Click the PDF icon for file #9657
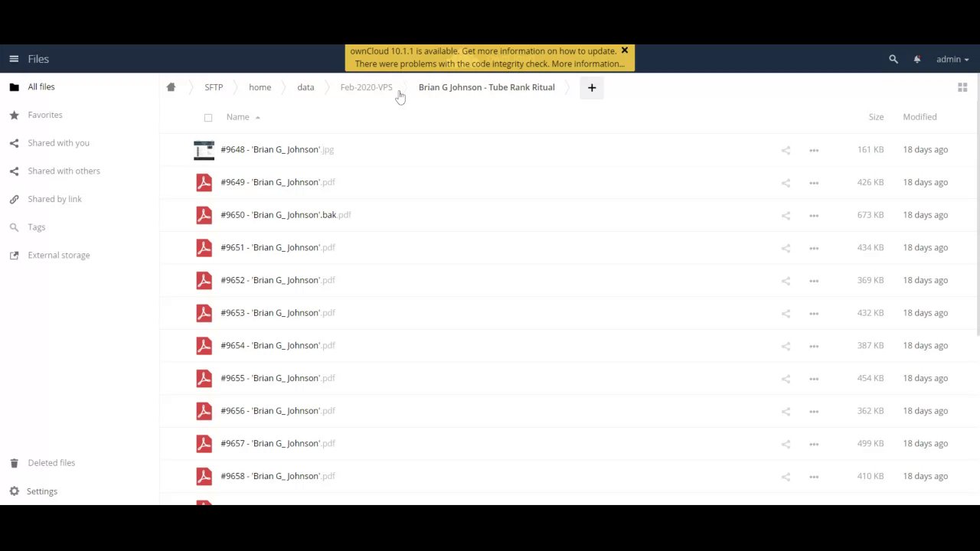This screenshot has height=551, width=980. click(x=204, y=444)
